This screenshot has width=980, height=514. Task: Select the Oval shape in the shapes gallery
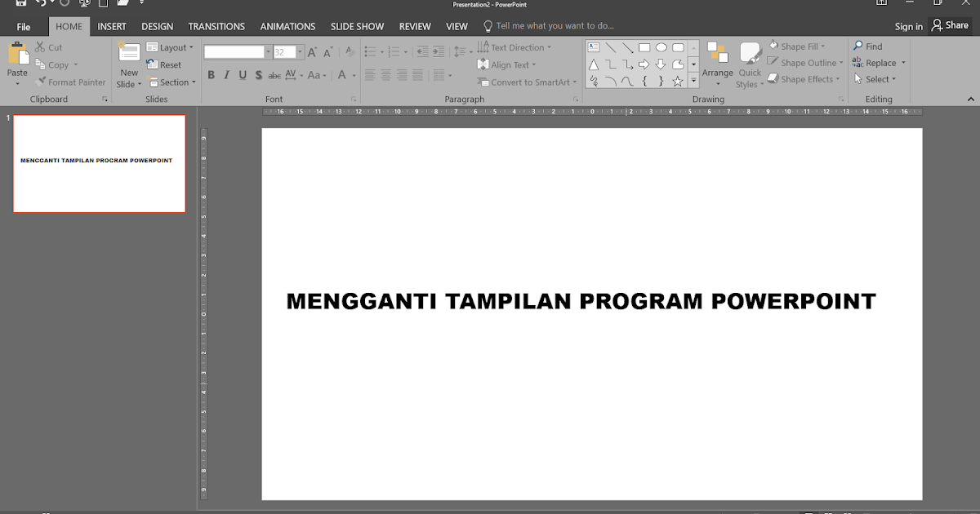[661, 47]
